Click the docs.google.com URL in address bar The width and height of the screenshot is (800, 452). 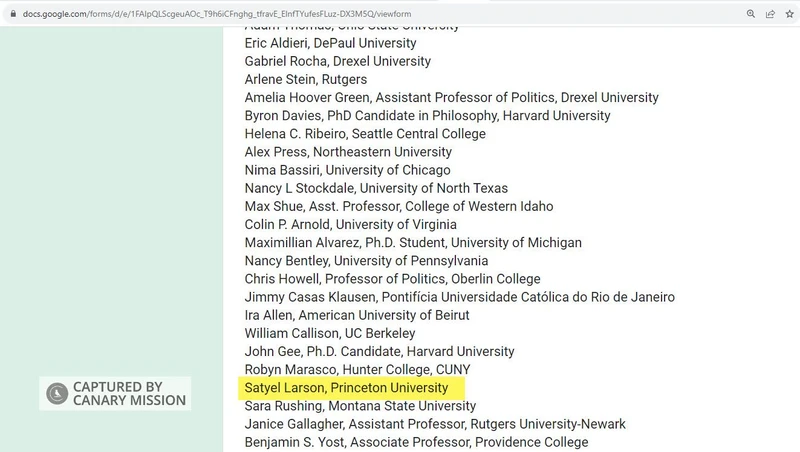pos(217,14)
